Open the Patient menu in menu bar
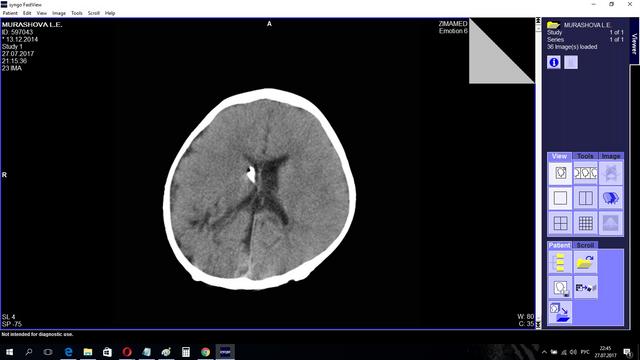This screenshot has height=360, width=640. 10,13
